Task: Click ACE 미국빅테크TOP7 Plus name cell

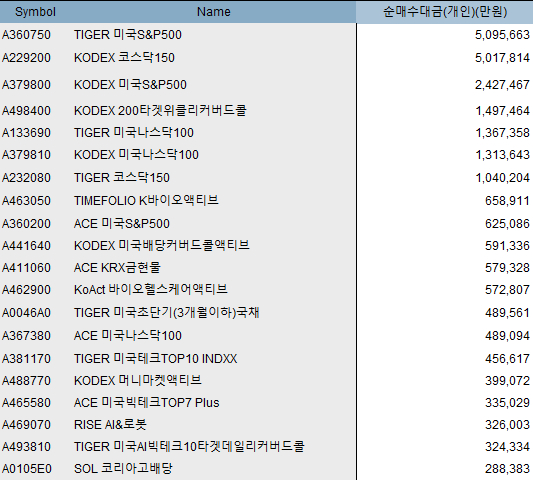Action: (147, 403)
